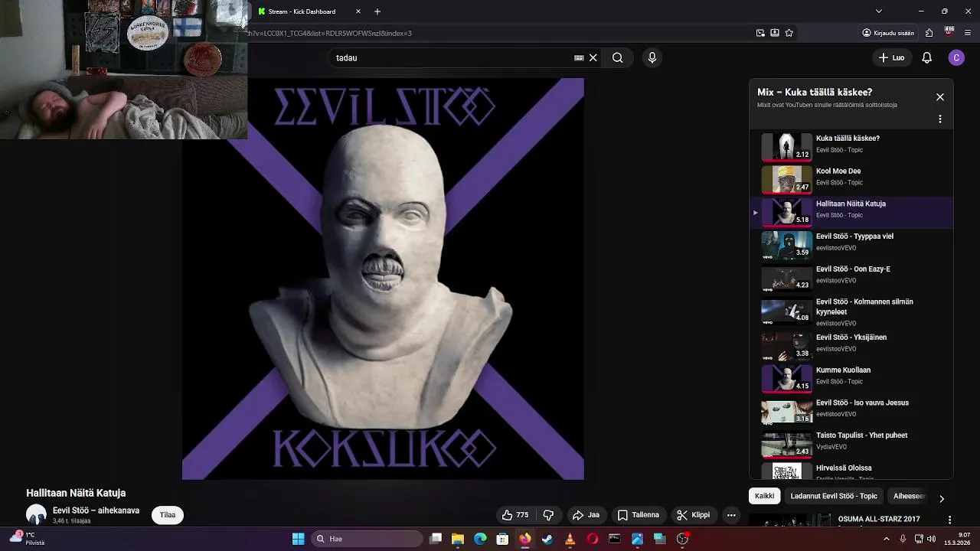Image resolution: width=980 pixels, height=551 pixels.
Task: Open a new browser tab
Action: click(x=377, y=11)
